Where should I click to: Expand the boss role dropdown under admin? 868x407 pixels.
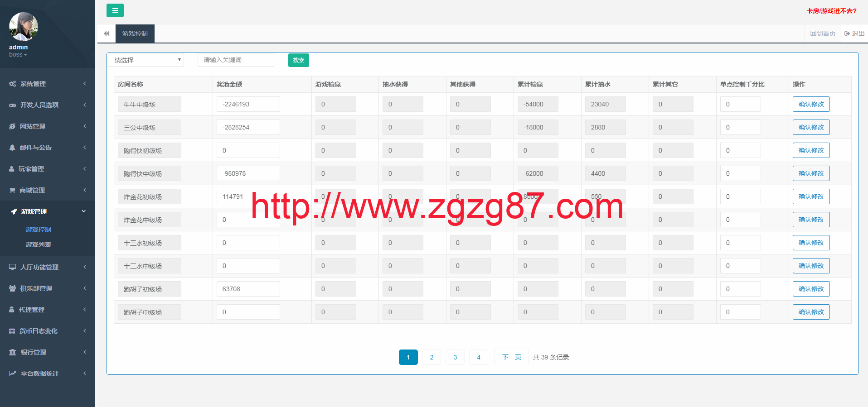(18, 55)
